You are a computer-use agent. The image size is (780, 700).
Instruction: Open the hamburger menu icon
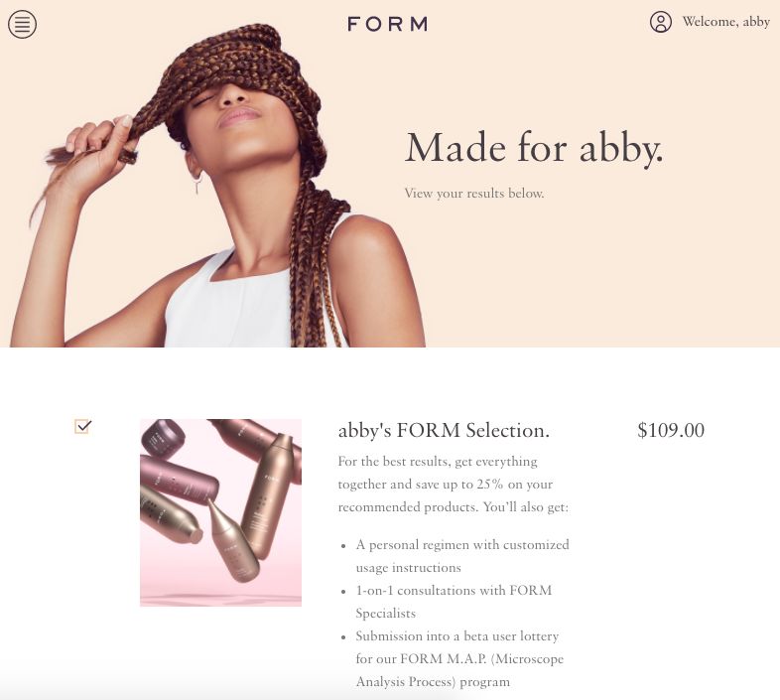22,24
